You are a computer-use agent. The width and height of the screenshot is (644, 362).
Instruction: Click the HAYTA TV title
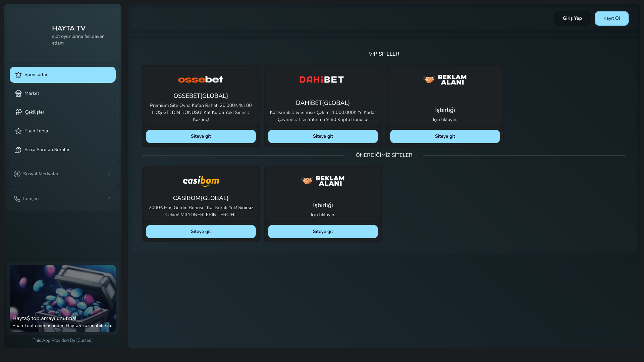click(x=69, y=28)
